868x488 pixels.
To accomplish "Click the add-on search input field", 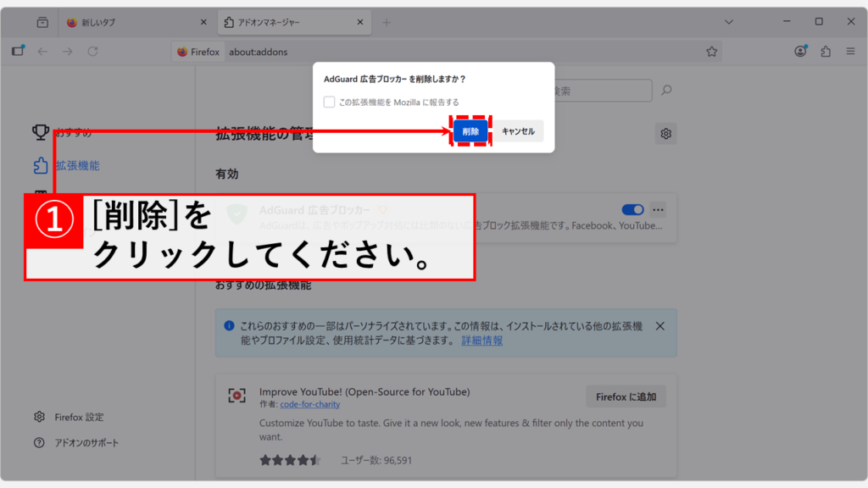I will (x=603, y=91).
